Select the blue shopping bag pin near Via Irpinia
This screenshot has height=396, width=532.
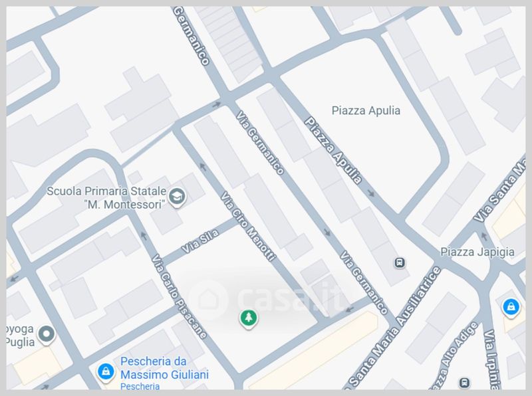coord(511,308)
